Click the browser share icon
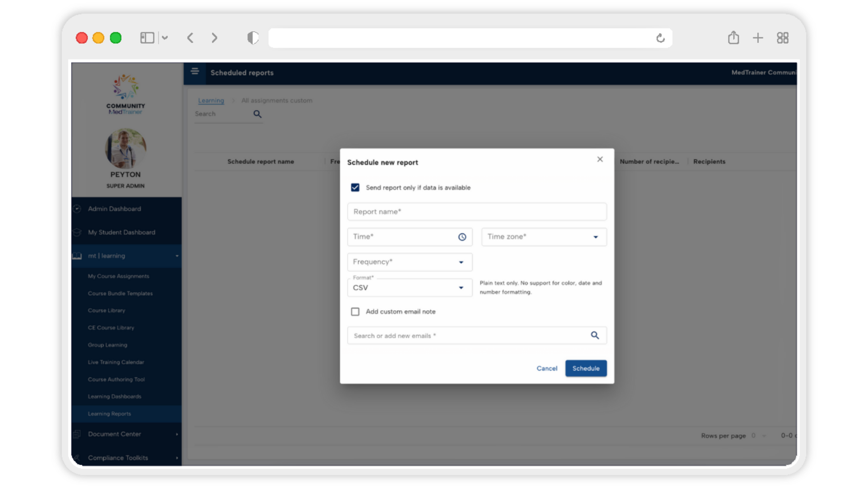Image resolution: width=868 pixels, height=488 pixels. click(x=733, y=38)
